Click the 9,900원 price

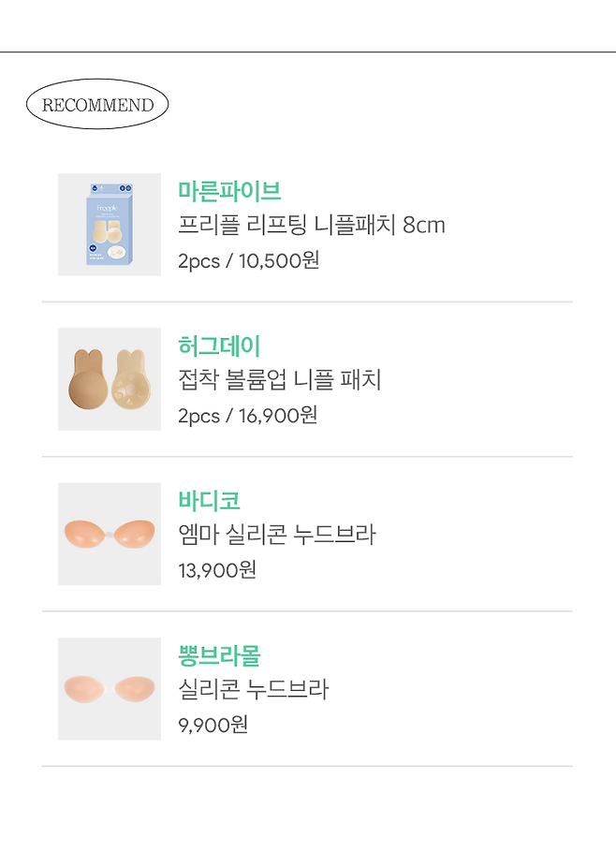pyautogui.click(x=213, y=725)
